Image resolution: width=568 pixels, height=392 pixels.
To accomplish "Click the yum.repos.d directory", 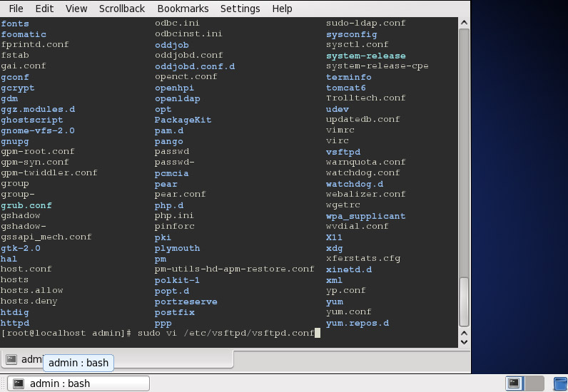I will 357,323.
